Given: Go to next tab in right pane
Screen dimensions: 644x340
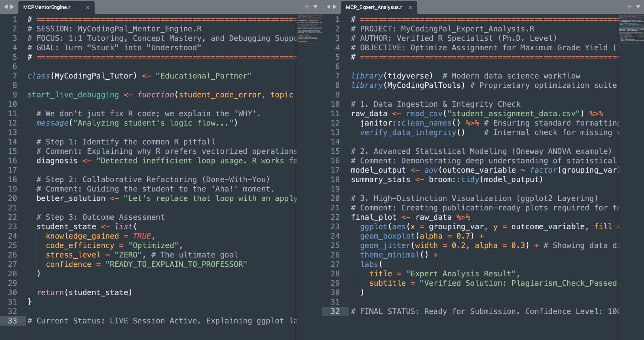Looking at the screenshot, I should [x=335, y=7].
